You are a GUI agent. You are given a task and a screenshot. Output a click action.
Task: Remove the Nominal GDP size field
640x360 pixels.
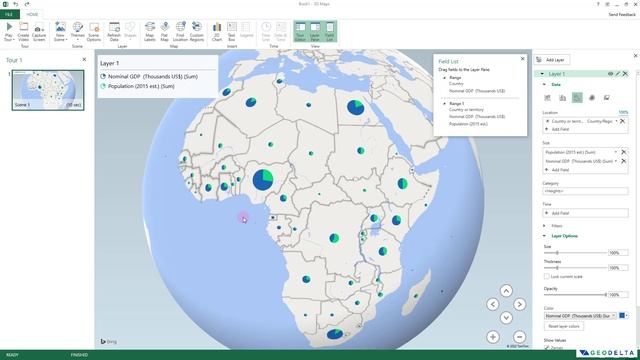point(624,161)
